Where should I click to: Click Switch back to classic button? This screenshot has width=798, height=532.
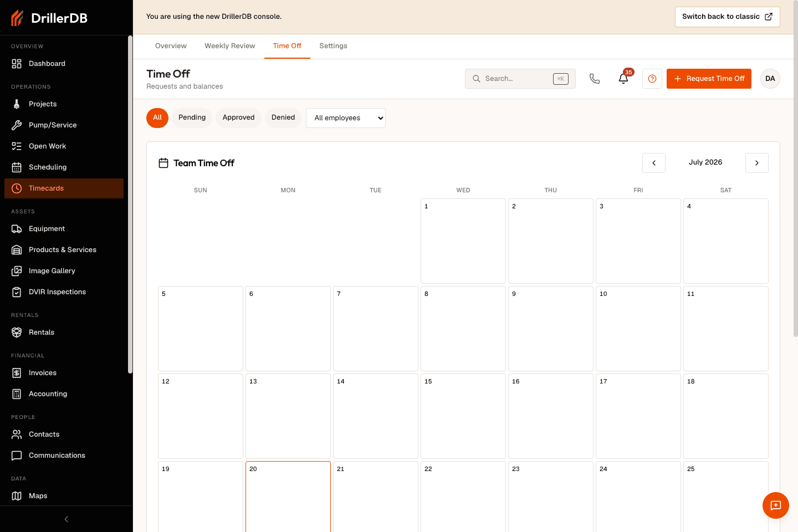(727, 17)
